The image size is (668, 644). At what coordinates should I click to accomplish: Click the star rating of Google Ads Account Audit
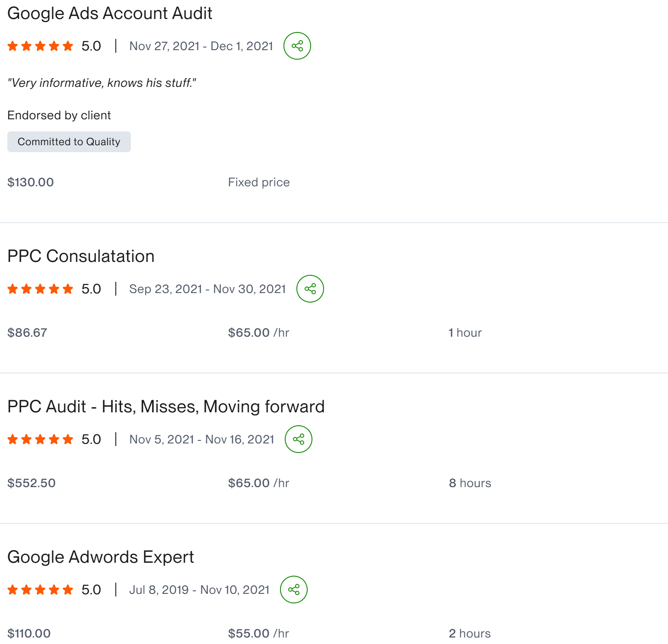[x=40, y=46]
